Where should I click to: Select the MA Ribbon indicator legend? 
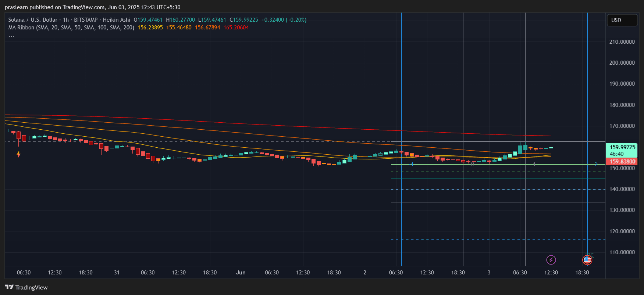(x=71, y=28)
